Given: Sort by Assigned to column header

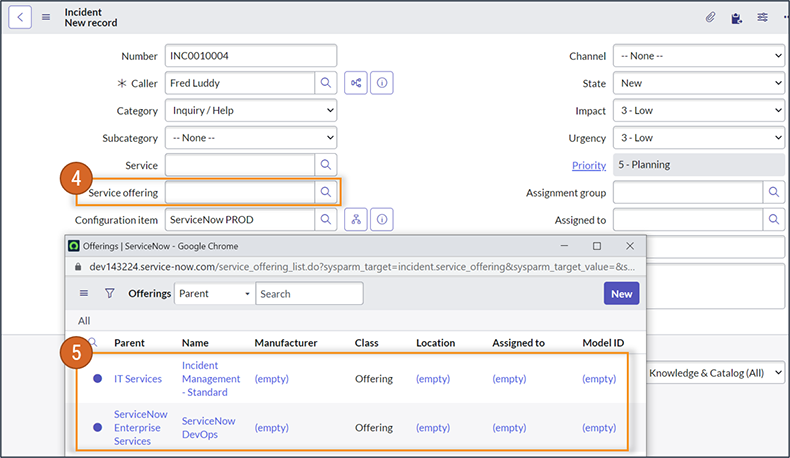Looking at the screenshot, I should point(518,343).
